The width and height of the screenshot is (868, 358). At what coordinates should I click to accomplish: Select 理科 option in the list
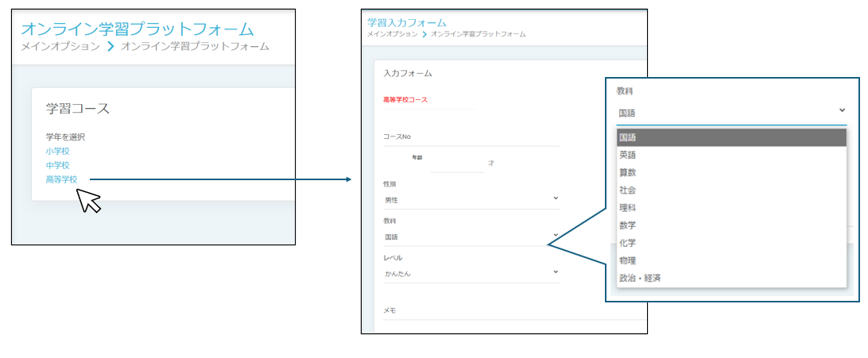[732, 208]
